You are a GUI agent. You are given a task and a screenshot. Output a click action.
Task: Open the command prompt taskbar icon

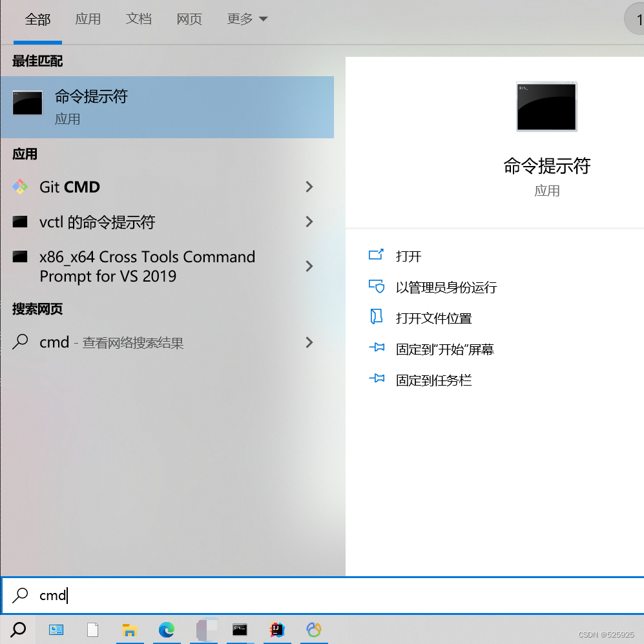[x=240, y=630]
